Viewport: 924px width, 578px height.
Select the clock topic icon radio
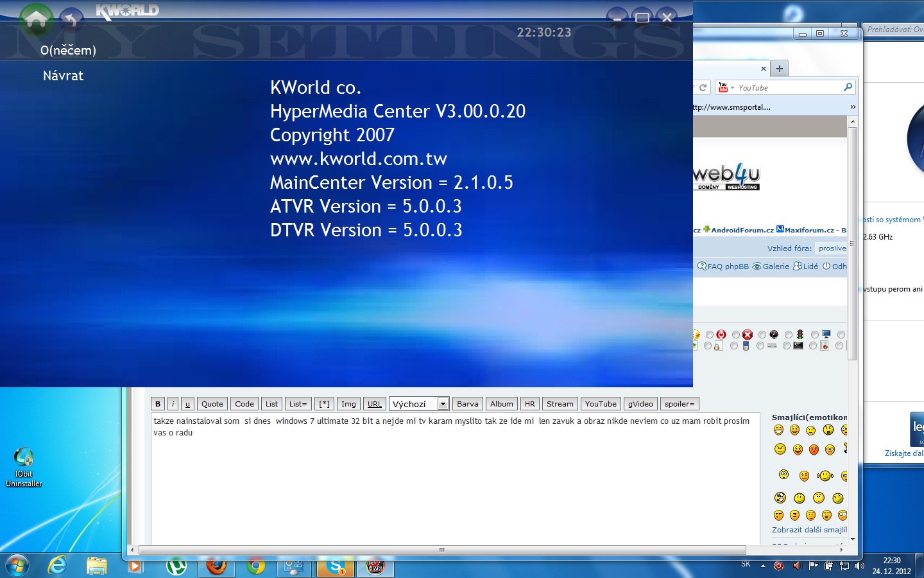(762, 335)
